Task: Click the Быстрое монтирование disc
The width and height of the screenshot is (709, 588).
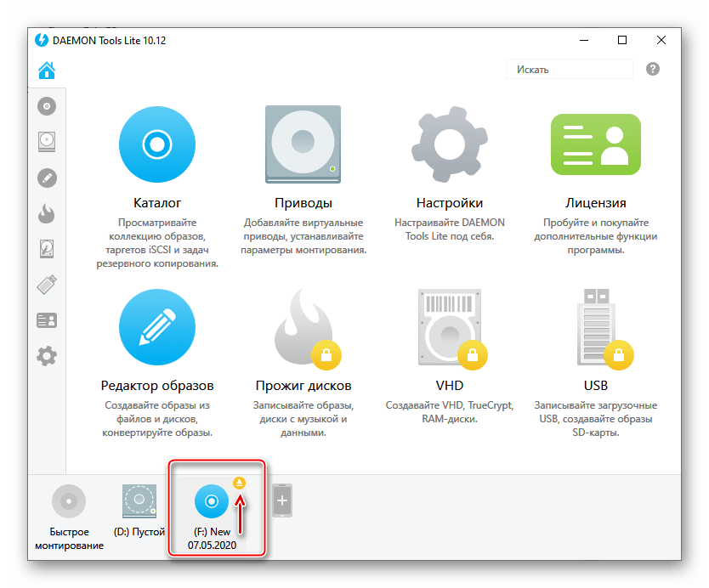Action: pos(69,501)
